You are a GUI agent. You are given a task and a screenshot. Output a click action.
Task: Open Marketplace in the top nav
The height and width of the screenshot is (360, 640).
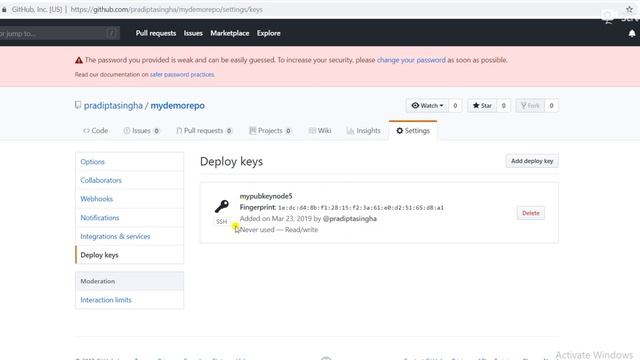(x=230, y=33)
